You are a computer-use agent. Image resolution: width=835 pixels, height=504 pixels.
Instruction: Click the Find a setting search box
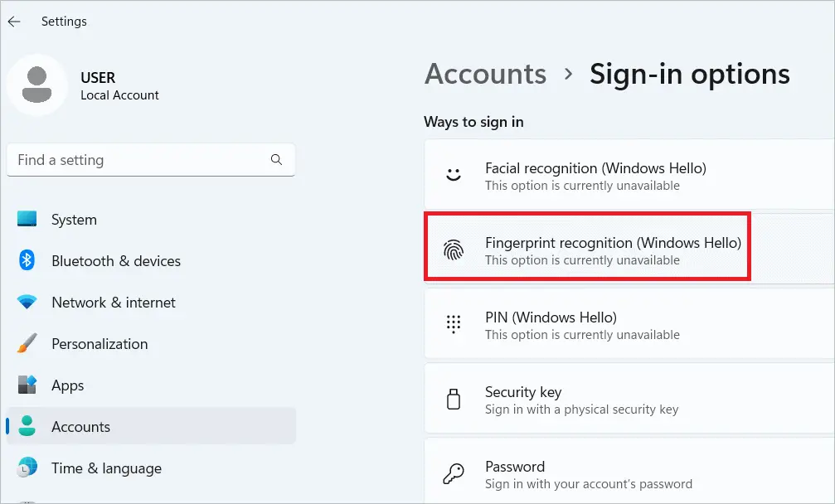(151, 160)
